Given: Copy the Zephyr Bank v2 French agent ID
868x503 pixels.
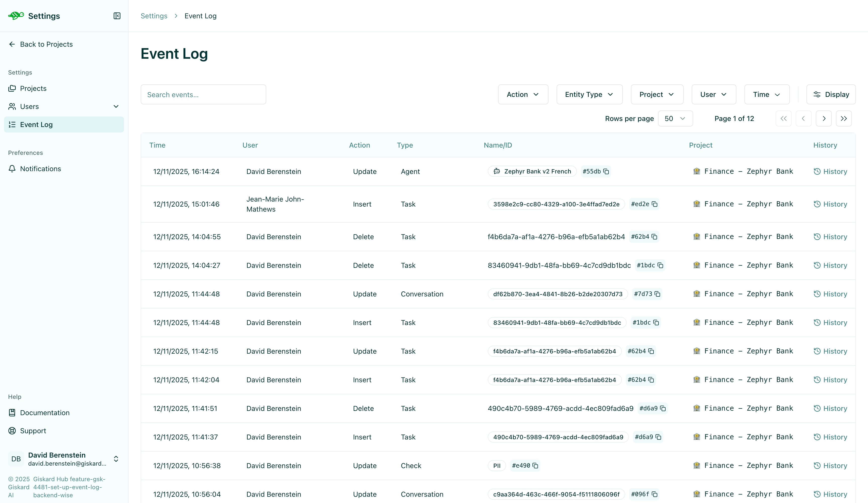Looking at the screenshot, I should tap(606, 171).
